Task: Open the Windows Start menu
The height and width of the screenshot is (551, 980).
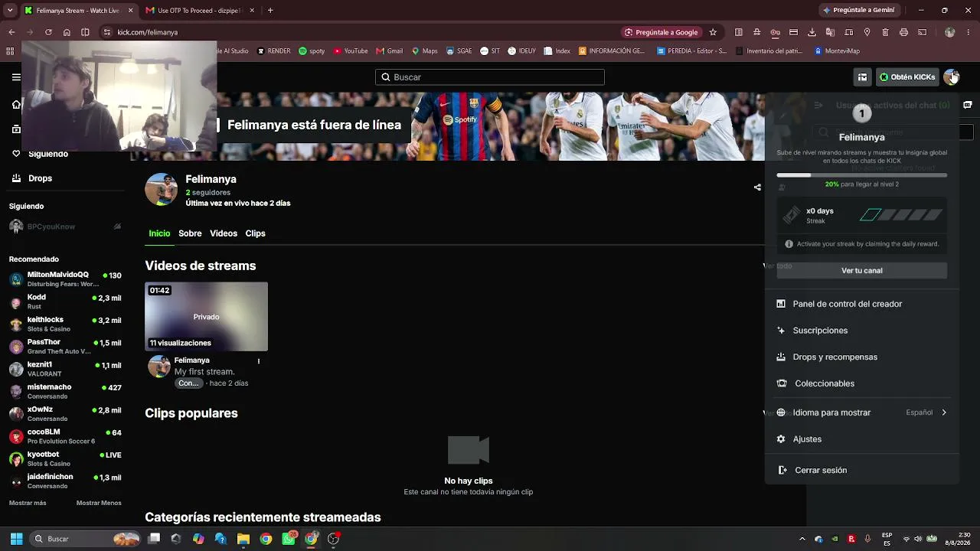Action: [16, 539]
